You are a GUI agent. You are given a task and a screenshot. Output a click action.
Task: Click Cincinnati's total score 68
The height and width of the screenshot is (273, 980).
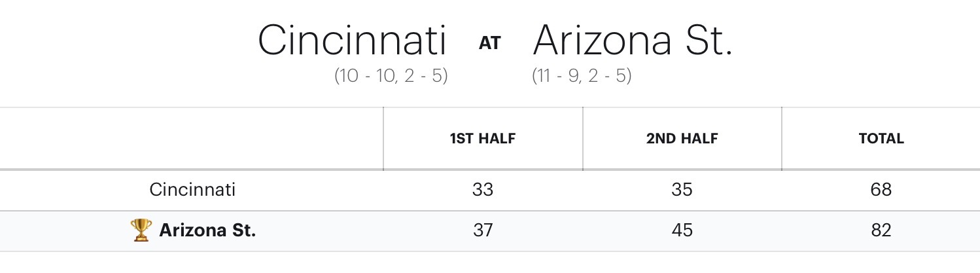[x=881, y=190]
